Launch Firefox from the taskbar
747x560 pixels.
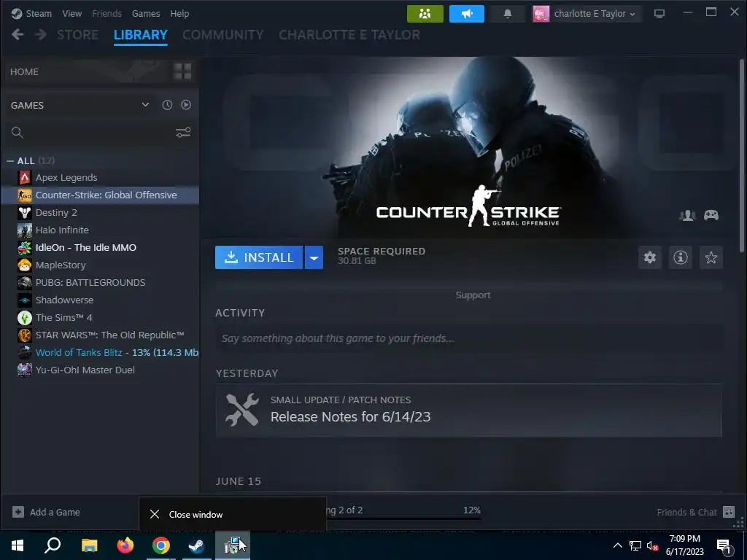pos(125,545)
